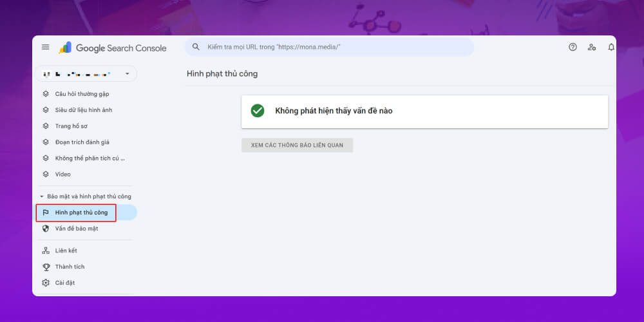Click the Thành tích trophy icon

46,267
